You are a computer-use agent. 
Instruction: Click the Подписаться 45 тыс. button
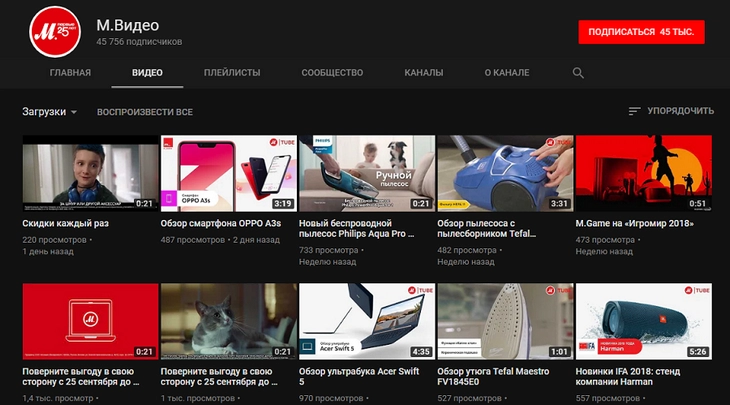[x=641, y=32]
